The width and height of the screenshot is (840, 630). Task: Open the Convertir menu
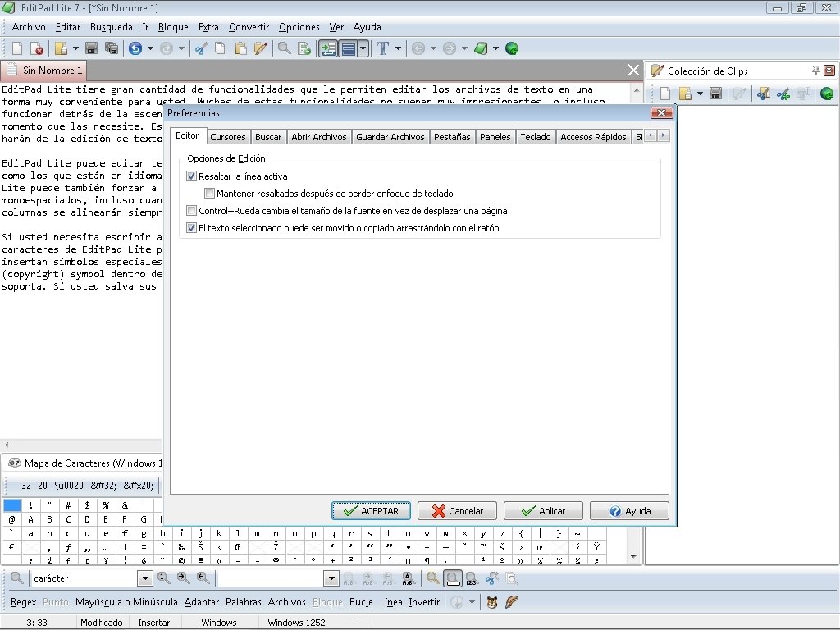click(249, 27)
